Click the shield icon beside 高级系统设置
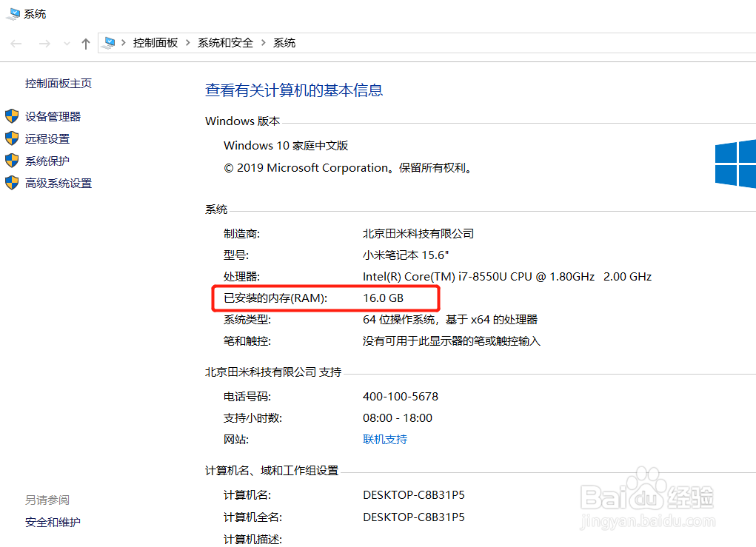This screenshot has height=547, width=756. coord(12,183)
